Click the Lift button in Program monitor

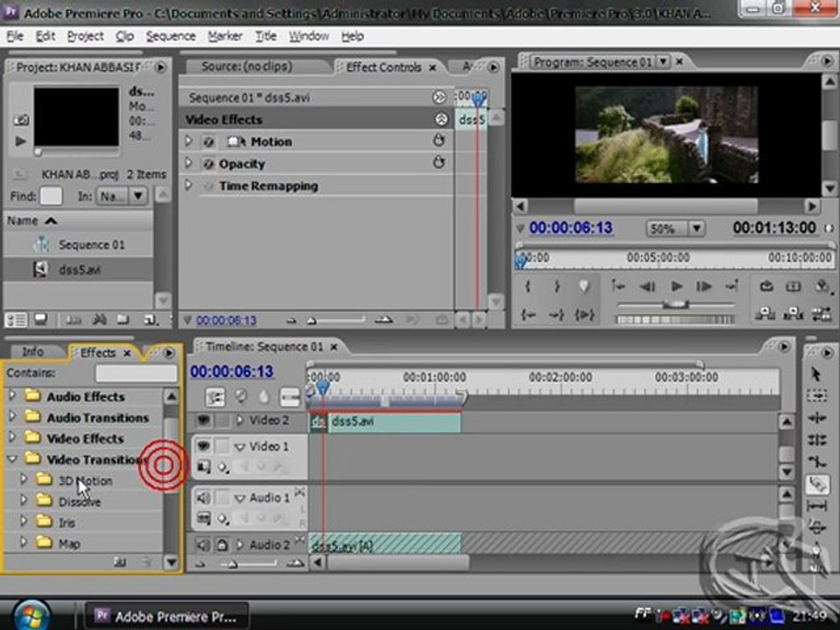coord(765,314)
